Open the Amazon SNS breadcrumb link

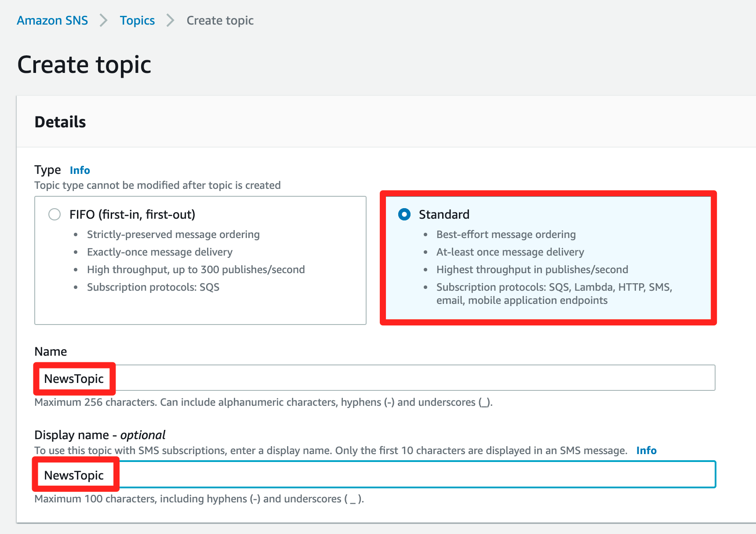[x=52, y=20]
